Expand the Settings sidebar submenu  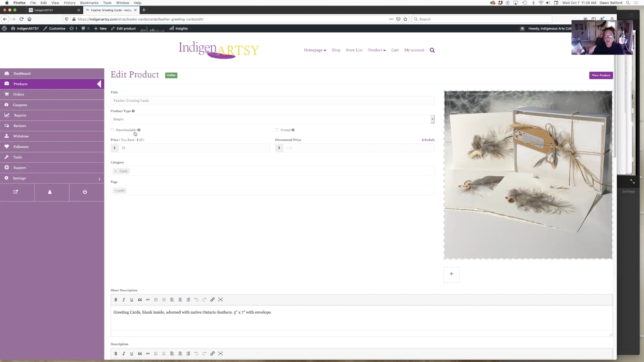(100, 179)
